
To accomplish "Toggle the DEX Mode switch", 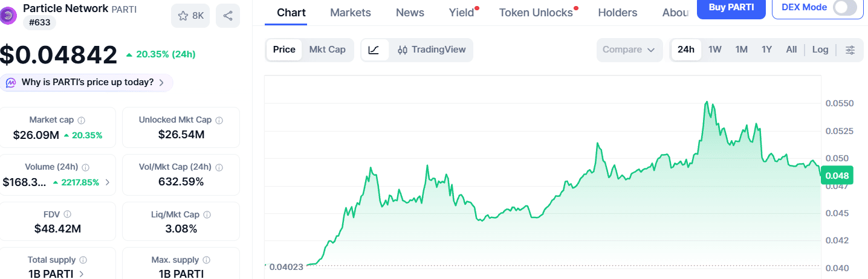I will tap(844, 7).
